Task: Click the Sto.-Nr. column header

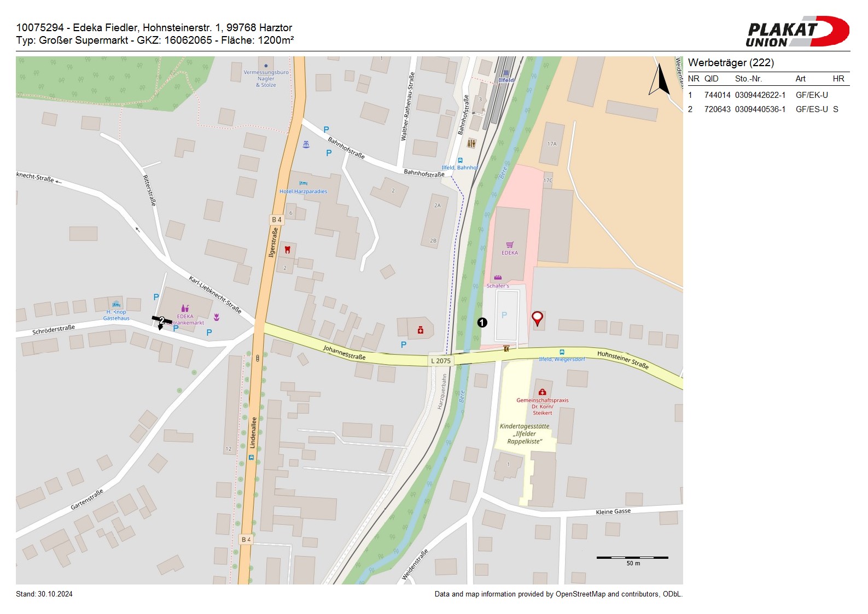Action: click(x=748, y=79)
